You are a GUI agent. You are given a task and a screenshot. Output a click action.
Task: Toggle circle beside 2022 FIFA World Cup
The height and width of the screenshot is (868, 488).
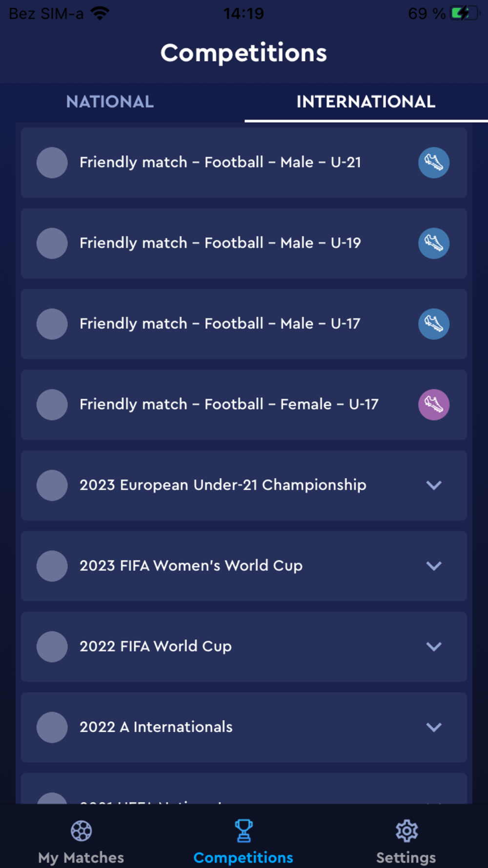52,646
